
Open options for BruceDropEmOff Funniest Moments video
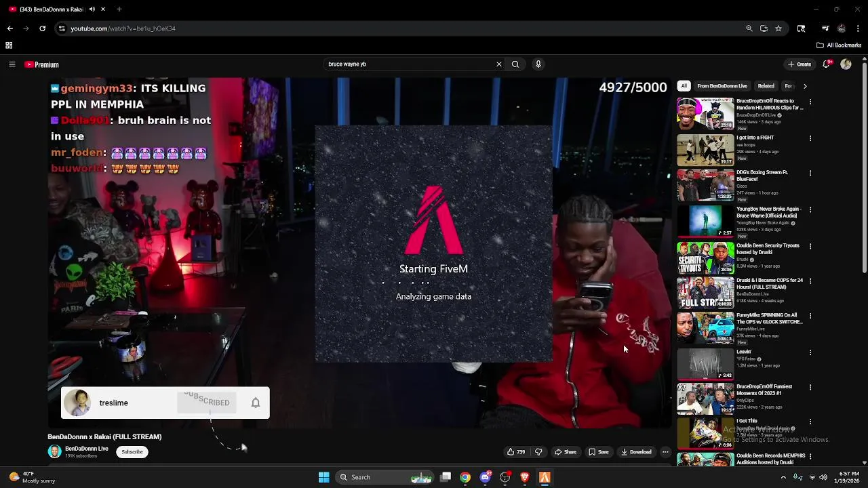point(810,387)
